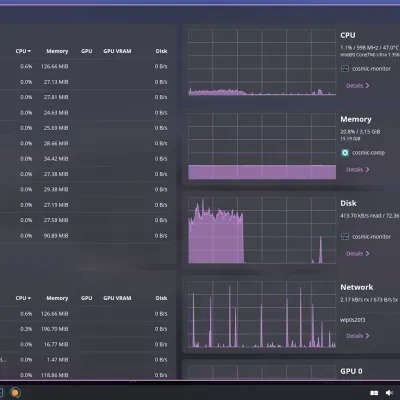Viewport: 400px width, 400px height.
Task: Open Details link under the CPU section
Action: coord(357,86)
